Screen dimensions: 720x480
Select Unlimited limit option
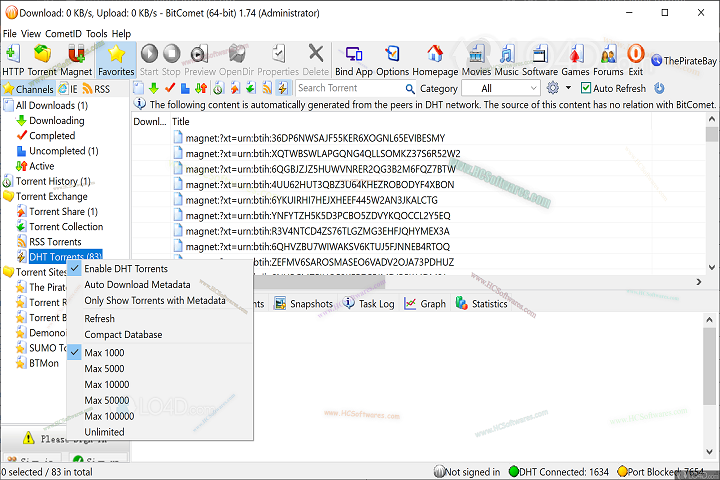coord(160,432)
